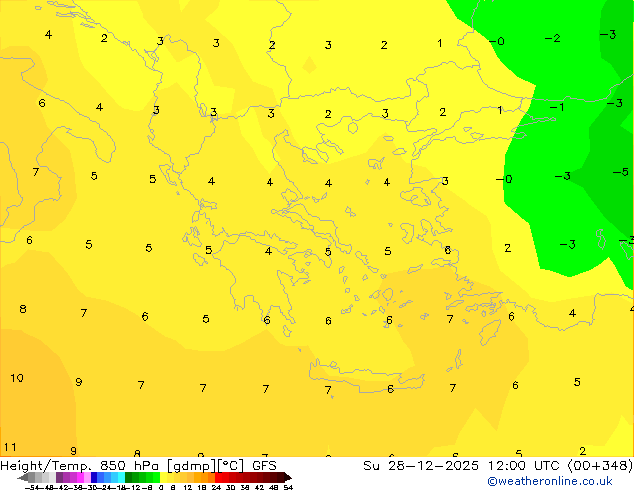
Task: Select the "(00+348)" forecast offset text
Action: click(601, 466)
